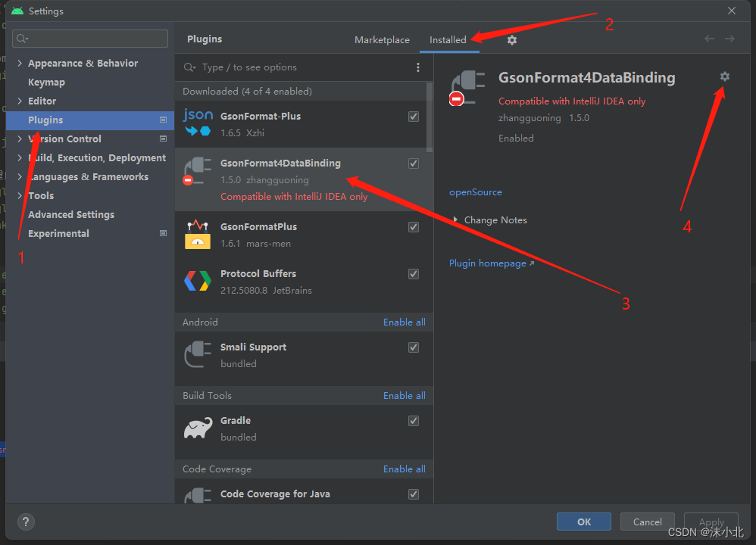The height and width of the screenshot is (545, 756).
Task: Open the Plugin homepage link
Action: click(x=492, y=263)
